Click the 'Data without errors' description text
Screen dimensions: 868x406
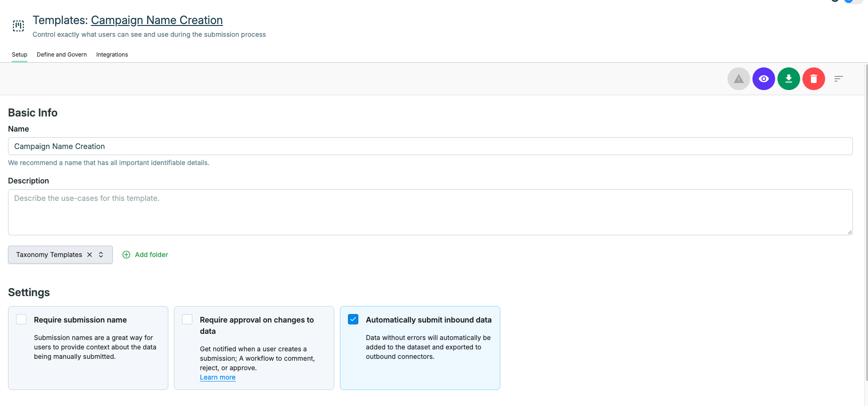pos(428,347)
